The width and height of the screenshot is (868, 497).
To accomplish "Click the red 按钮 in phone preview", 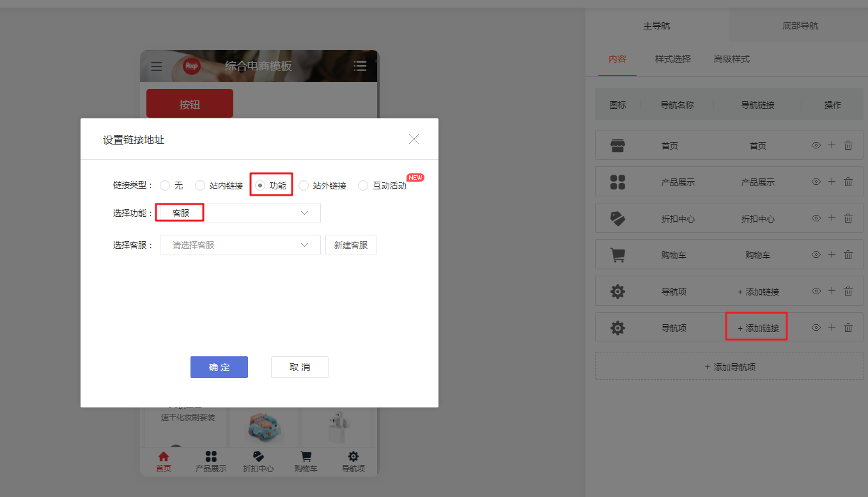I will [x=190, y=104].
